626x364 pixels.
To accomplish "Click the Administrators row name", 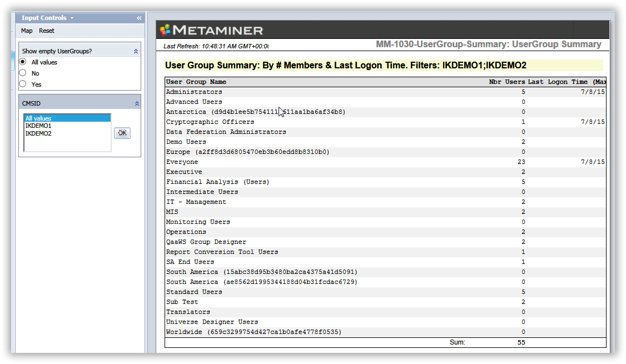I will point(194,92).
